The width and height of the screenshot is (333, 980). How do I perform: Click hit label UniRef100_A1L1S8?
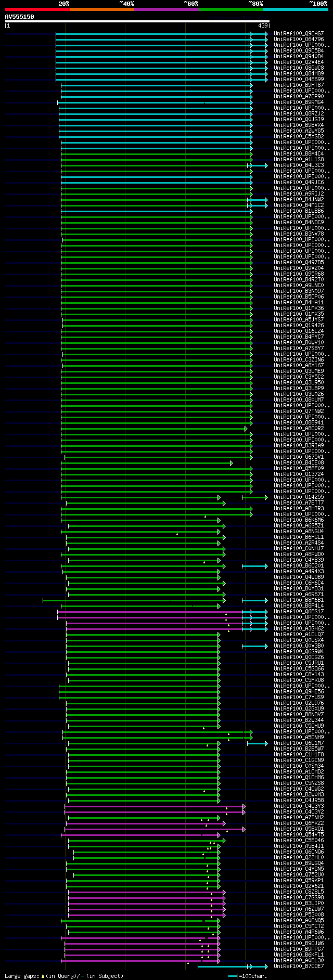point(299,160)
